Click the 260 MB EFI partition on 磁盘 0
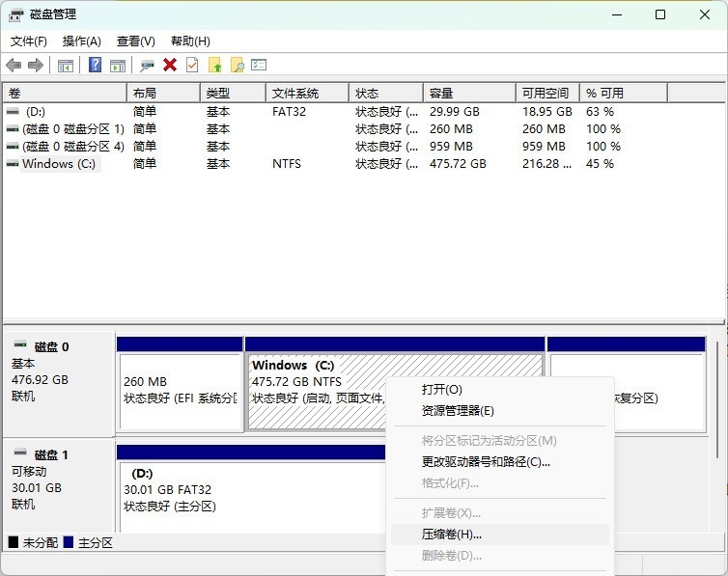This screenshot has height=576, width=728. 180,391
